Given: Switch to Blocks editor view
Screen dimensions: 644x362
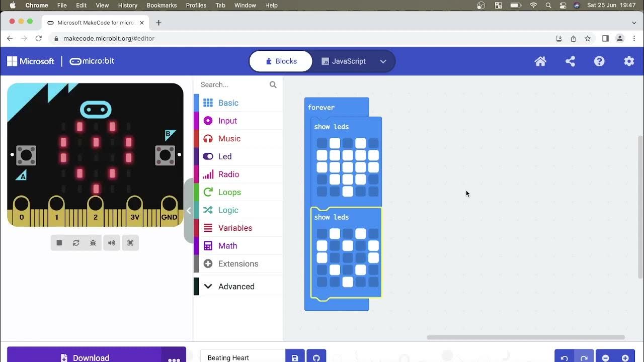Looking at the screenshot, I should click(281, 61).
